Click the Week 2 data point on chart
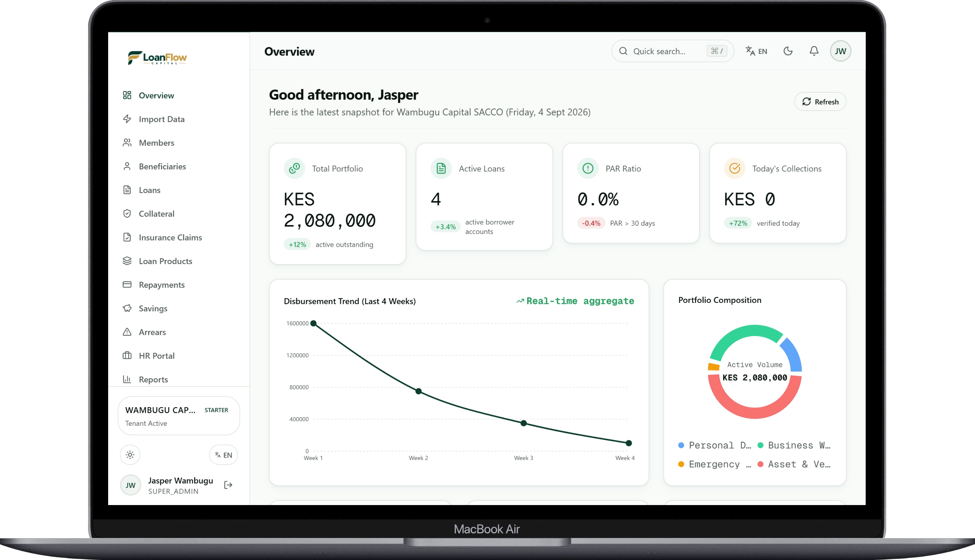The height and width of the screenshot is (560, 975). coord(418,391)
